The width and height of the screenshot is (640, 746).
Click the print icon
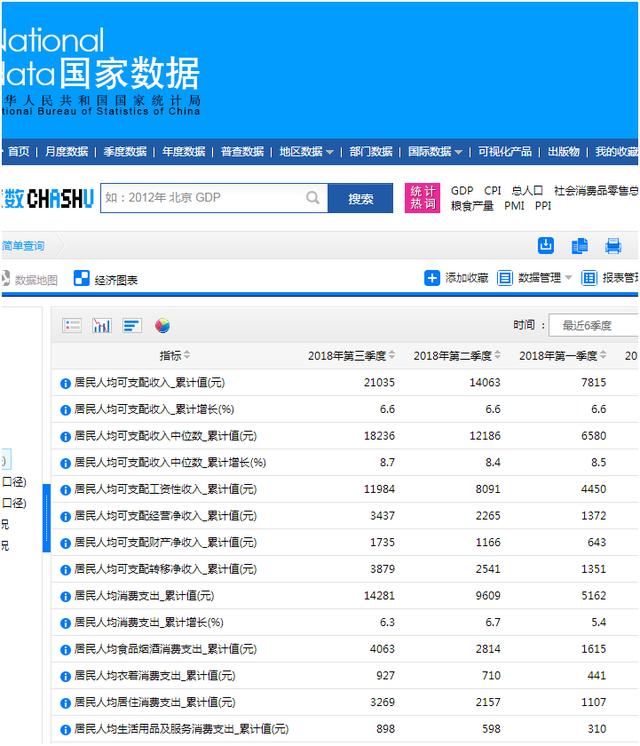tap(613, 246)
